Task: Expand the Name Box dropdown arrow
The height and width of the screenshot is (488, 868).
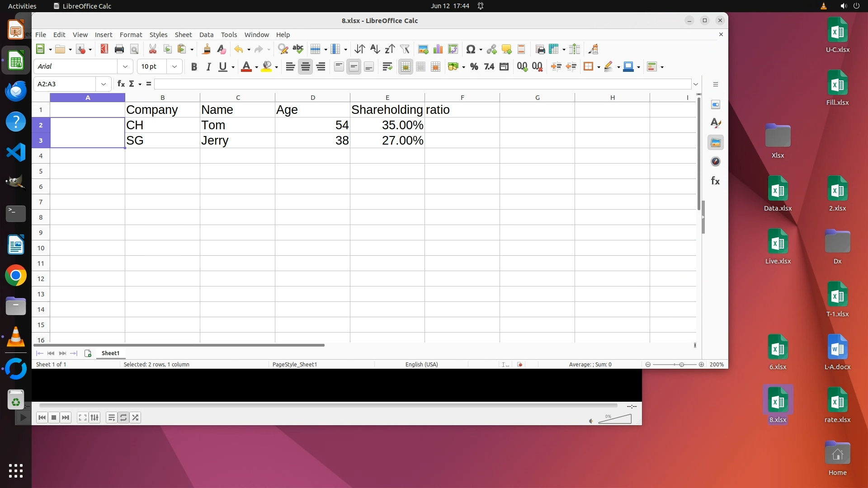Action: coord(104,84)
